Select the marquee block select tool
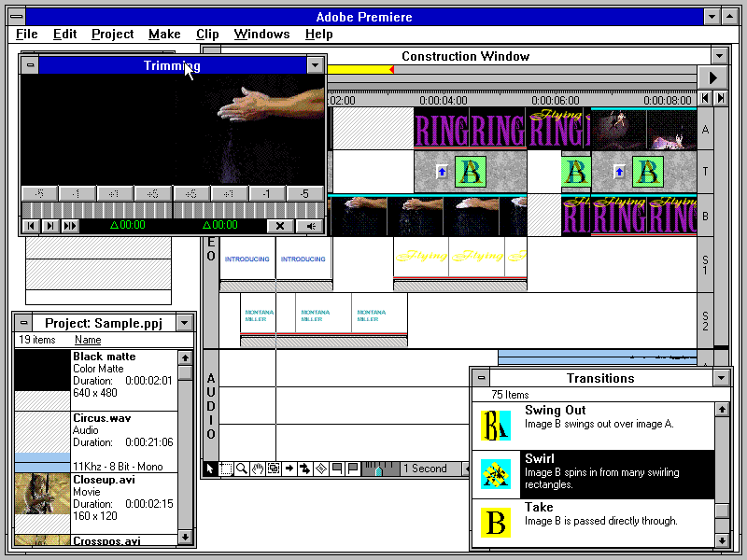The width and height of the screenshot is (747, 560). click(x=226, y=469)
